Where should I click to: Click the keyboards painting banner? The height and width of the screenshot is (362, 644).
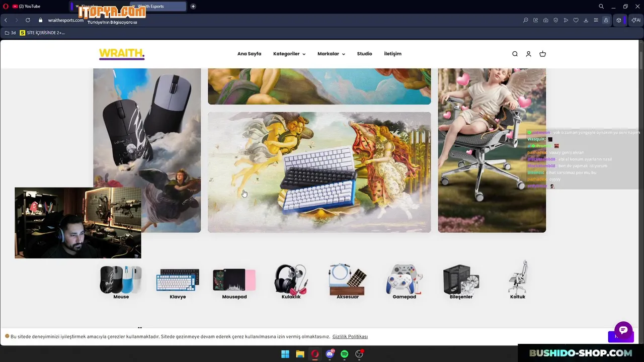[319, 172]
